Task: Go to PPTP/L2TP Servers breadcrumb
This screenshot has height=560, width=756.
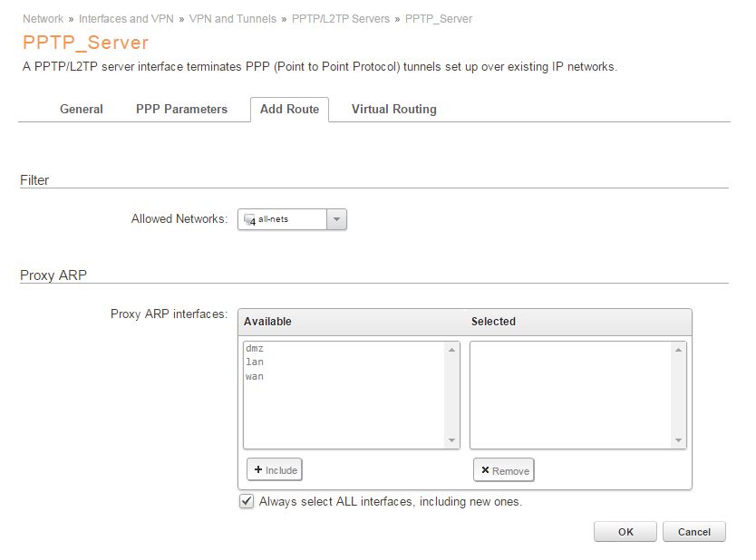Action: coord(341,19)
